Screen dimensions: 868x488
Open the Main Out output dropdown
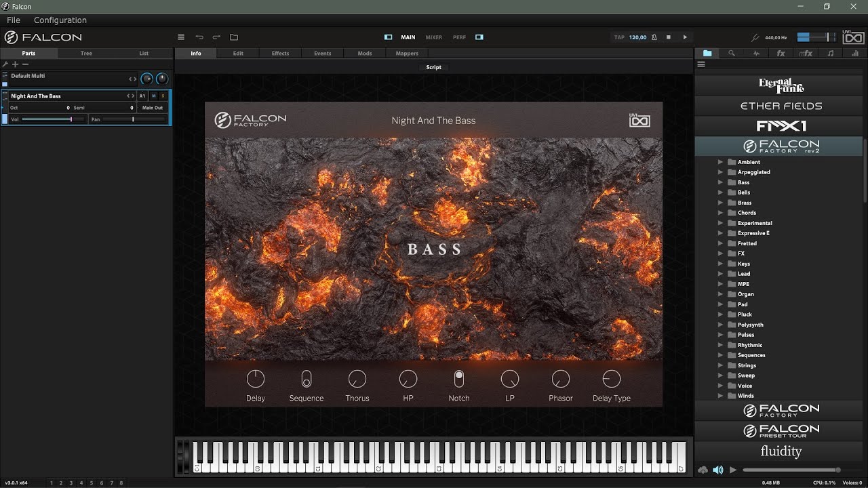click(x=153, y=108)
